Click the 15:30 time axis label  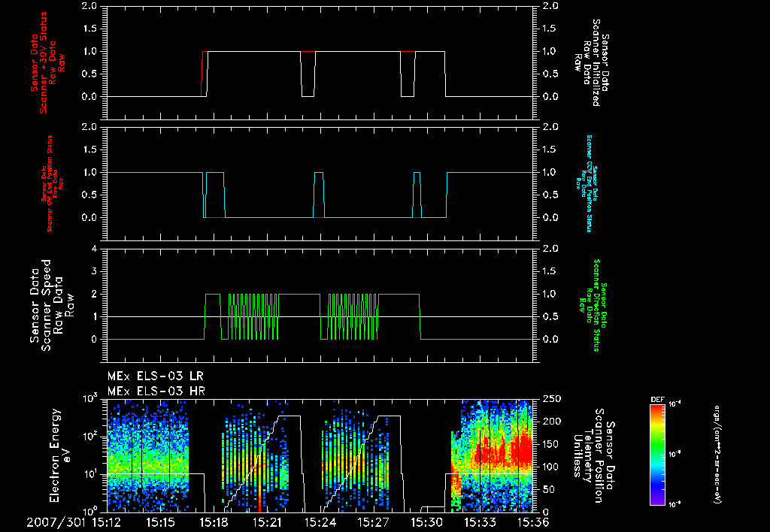coord(427,522)
